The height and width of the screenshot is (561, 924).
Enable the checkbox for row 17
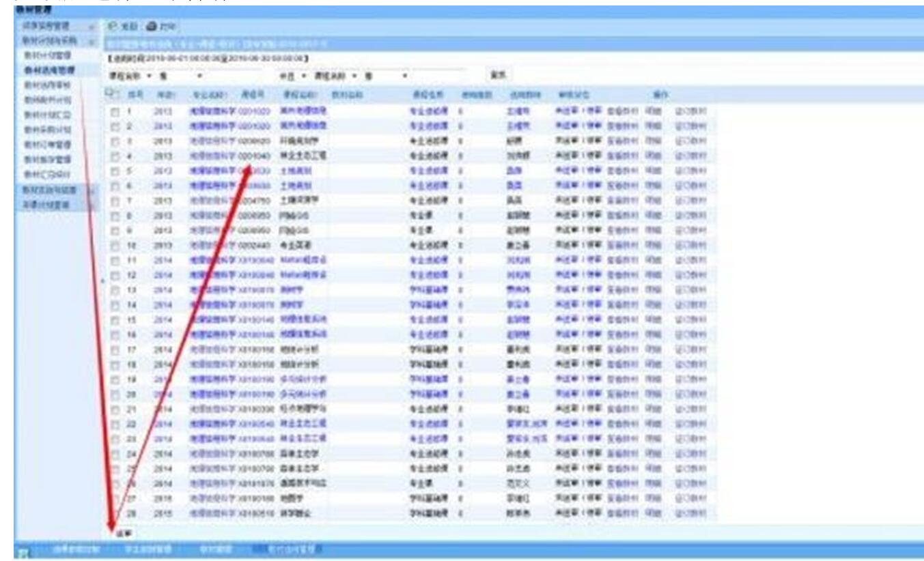click(x=115, y=349)
